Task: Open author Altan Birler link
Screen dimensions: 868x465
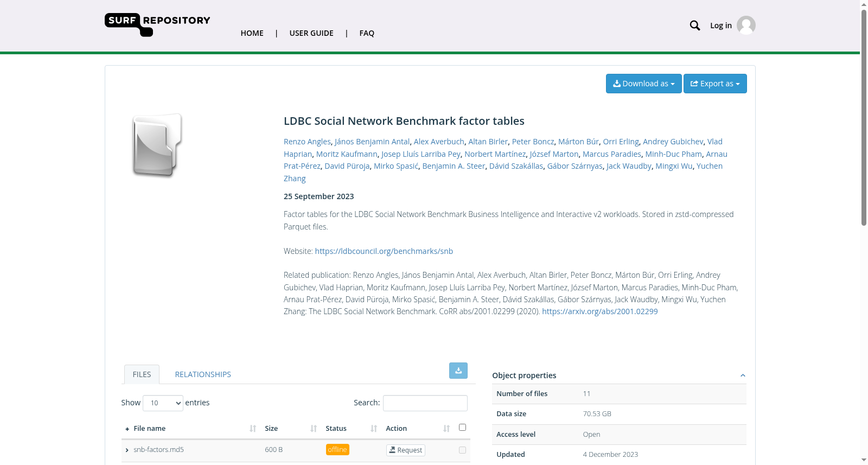Action: click(x=488, y=142)
